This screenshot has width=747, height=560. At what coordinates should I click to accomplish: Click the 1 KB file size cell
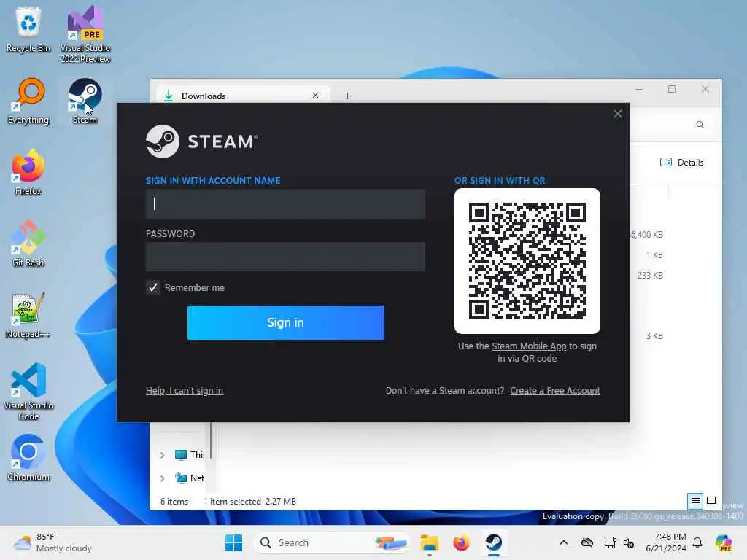(654, 254)
